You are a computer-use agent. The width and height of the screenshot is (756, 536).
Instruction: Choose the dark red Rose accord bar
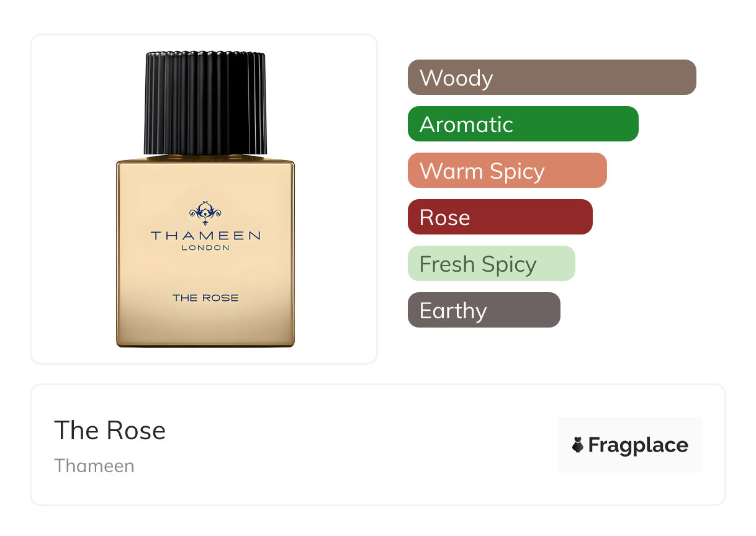tap(500, 217)
